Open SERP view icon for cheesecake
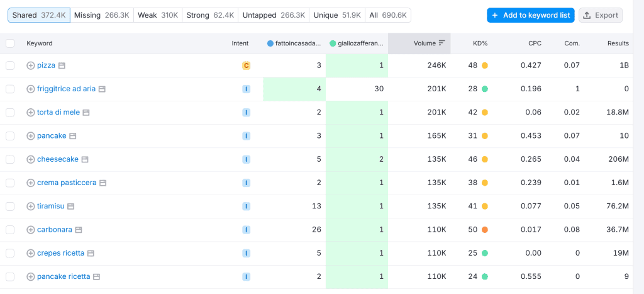The width and height of the screenshot is (644, 294). pos(85,159)
